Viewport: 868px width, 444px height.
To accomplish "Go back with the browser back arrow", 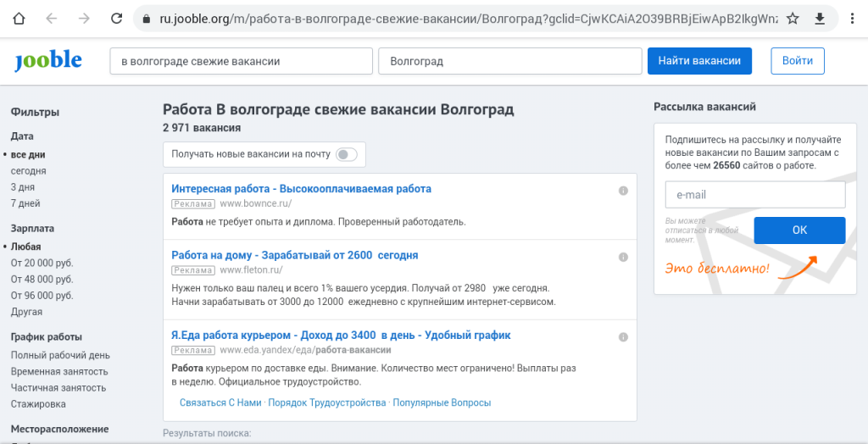I will 52,19.
